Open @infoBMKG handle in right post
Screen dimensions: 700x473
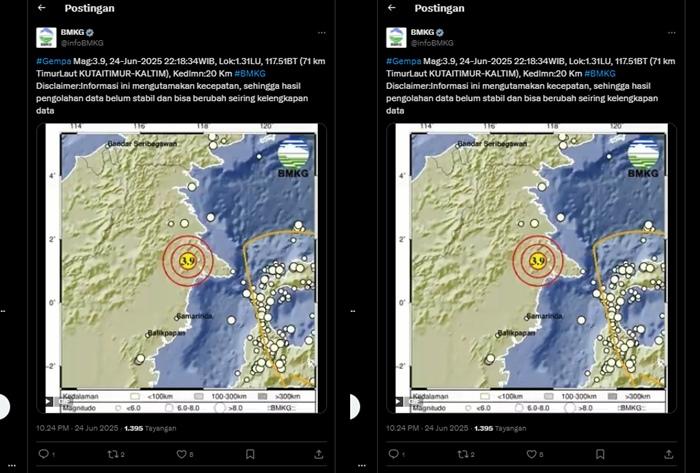pos(432,43)
